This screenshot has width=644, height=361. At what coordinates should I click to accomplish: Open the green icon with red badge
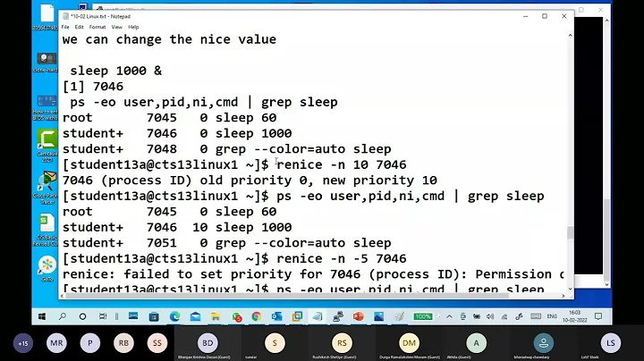[236, 316]
